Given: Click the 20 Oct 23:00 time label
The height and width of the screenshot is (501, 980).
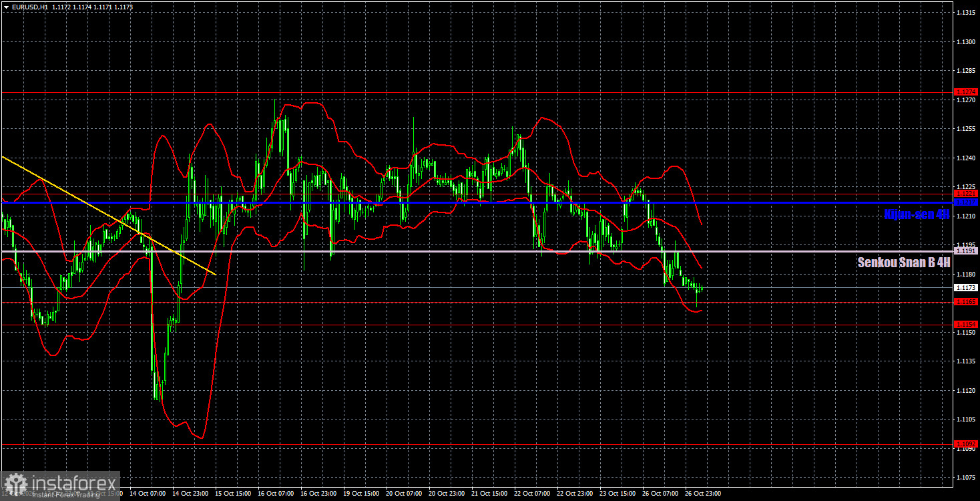Looking at the screenshot, I should pos(445,494).
